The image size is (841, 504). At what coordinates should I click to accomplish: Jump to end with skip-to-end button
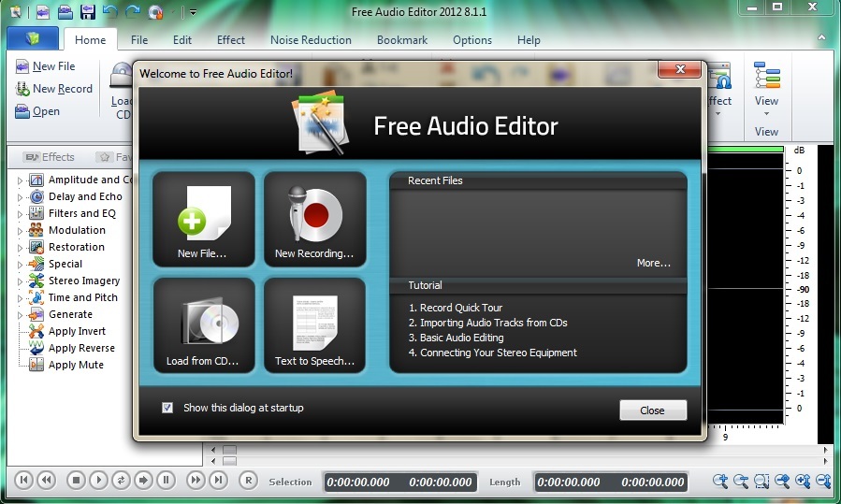coord(218,480)
